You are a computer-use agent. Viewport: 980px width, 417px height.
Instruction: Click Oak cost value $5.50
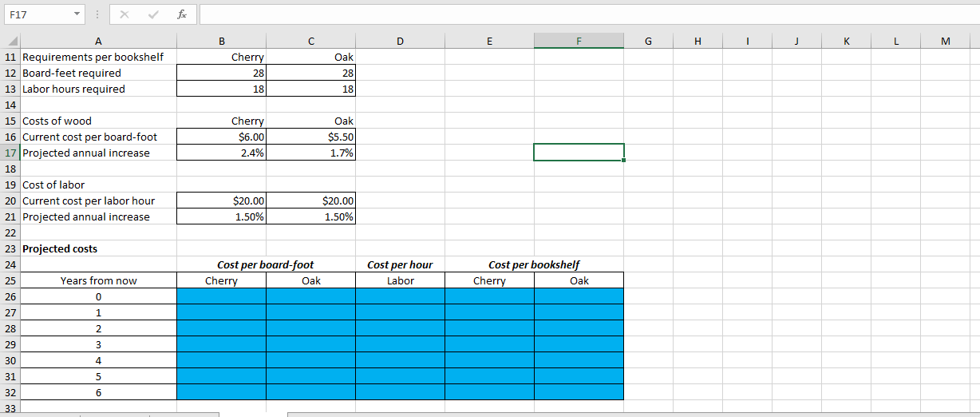coord(310,137)
